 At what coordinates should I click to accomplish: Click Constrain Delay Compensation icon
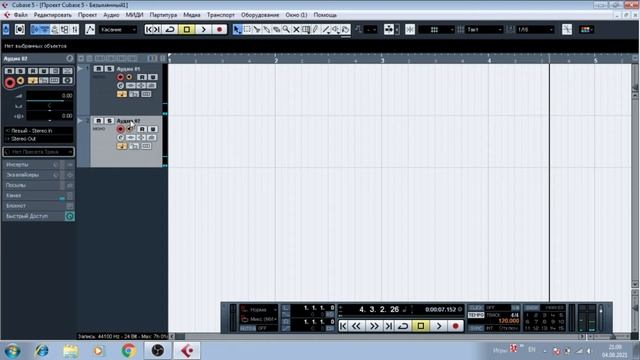tap(20, 29)
